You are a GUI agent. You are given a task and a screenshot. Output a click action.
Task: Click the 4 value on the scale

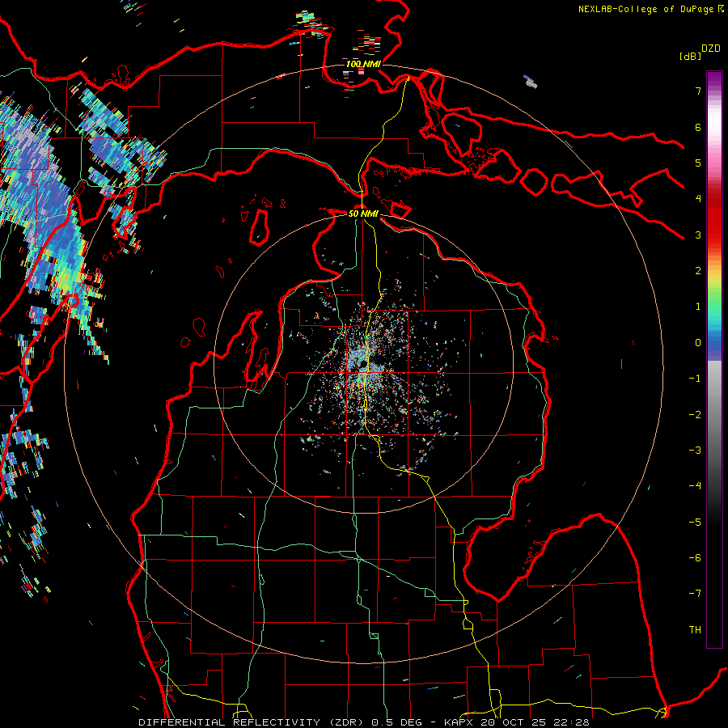[x=698, y=199]
